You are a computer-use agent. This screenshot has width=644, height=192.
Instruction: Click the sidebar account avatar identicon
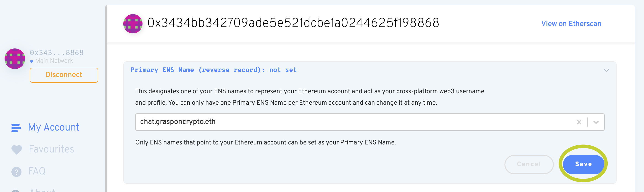pyautogui.click(x=15, y=59)
